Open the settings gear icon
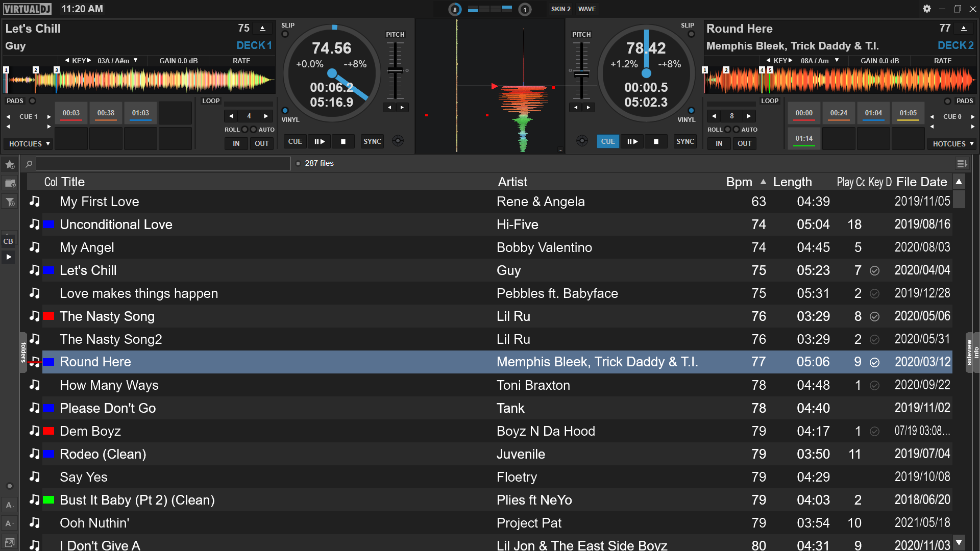This screenshot has width=980, height=551. (927, 9)
